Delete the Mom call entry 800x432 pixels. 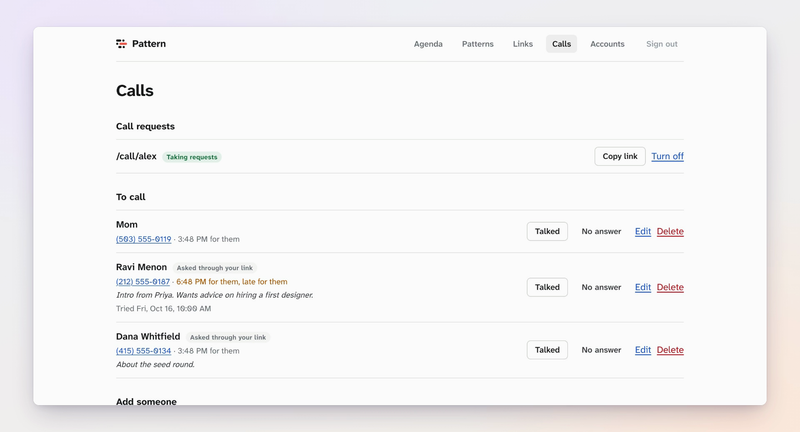coord(670,231)
